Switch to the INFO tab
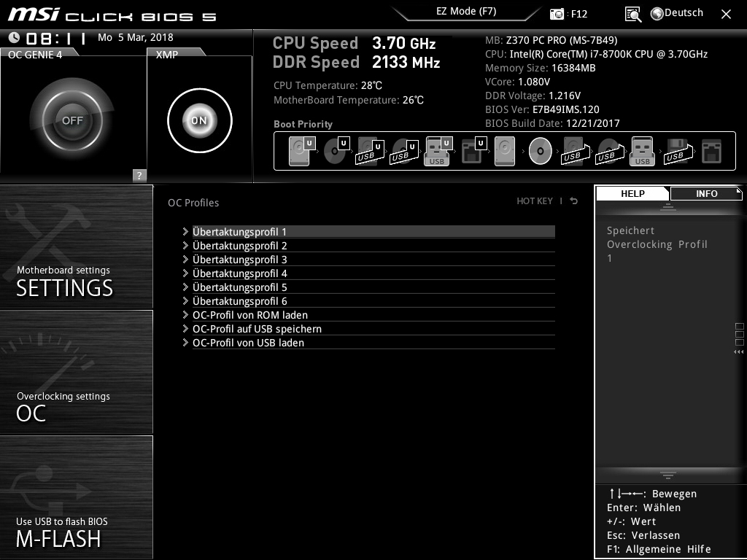This screenshot has height=560, width=747. pos(706,194)
